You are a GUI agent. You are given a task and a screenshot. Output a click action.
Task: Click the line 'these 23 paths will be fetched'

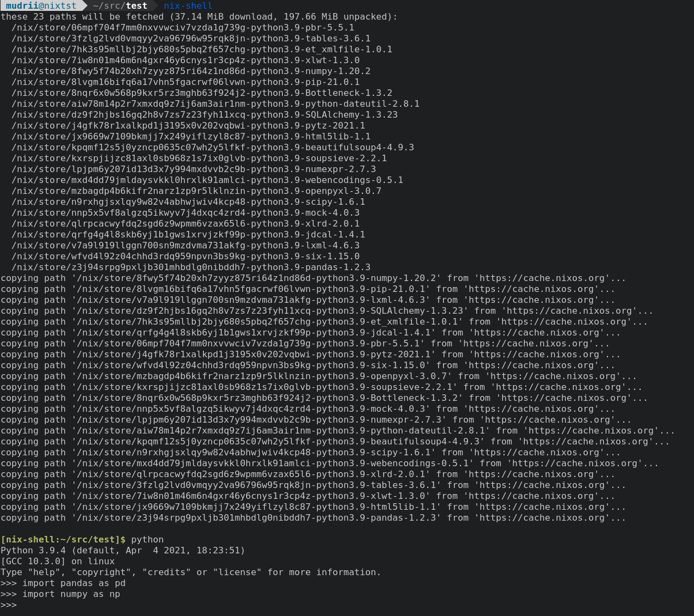199,16
